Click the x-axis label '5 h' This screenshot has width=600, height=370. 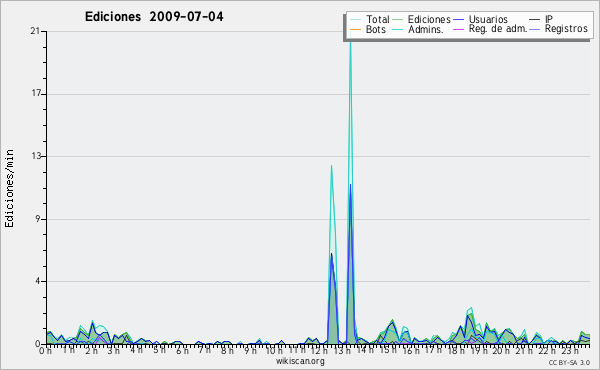(159, 350)
